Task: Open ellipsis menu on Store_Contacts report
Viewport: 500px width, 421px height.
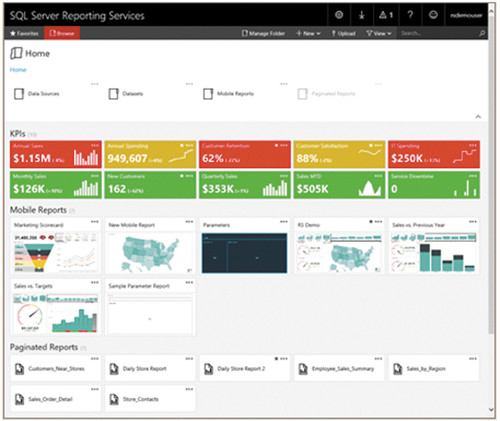Action: (189, 389)
